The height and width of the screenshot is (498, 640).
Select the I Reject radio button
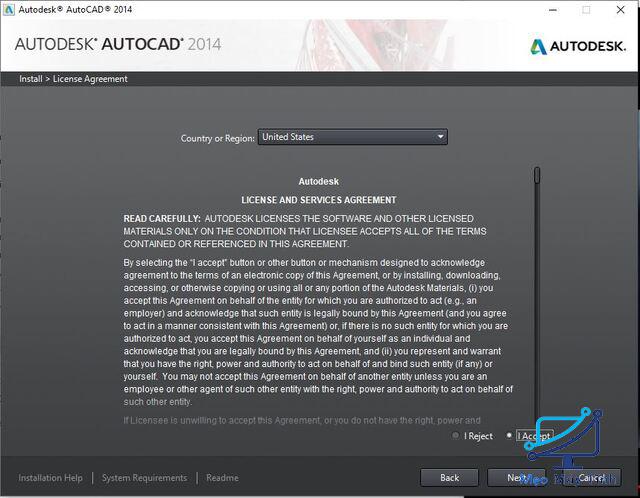pos(456,436)
